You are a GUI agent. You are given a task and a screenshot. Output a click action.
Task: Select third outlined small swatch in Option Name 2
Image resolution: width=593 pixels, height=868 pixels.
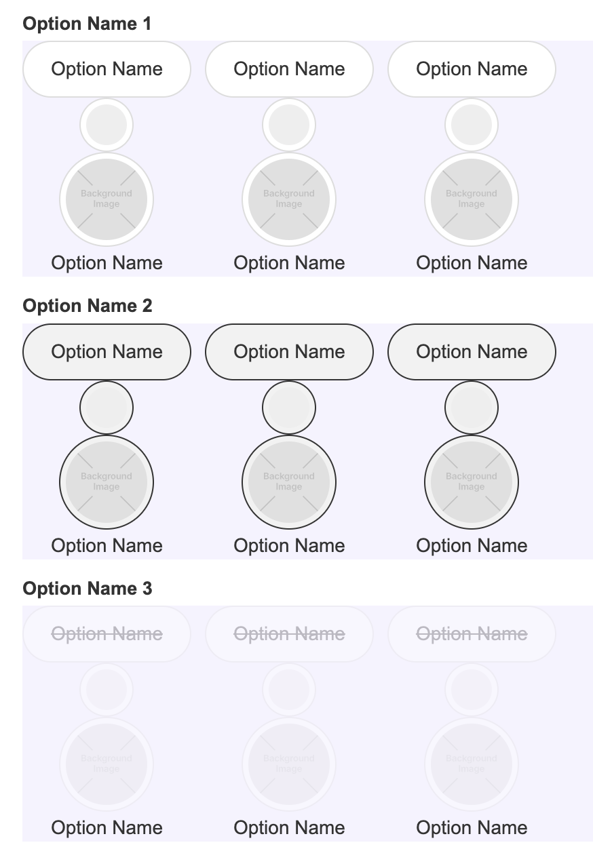click(x=472, y=408)
